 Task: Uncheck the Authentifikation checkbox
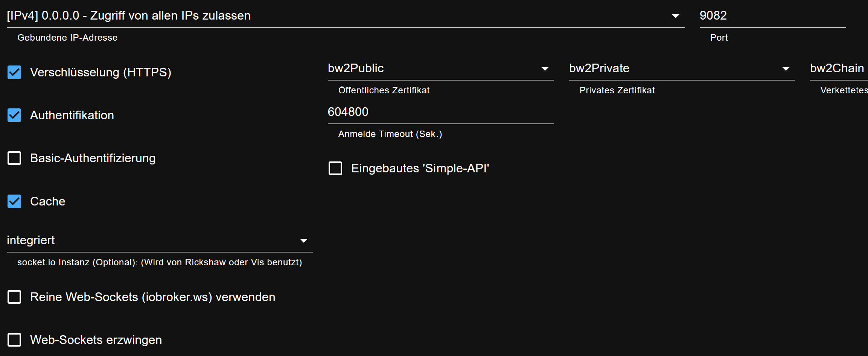[14, 115]
